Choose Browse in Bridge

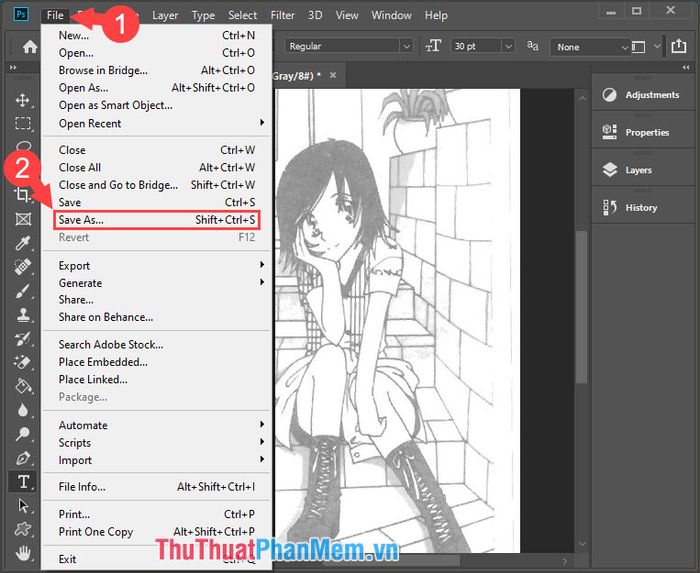tap(156, 70)
